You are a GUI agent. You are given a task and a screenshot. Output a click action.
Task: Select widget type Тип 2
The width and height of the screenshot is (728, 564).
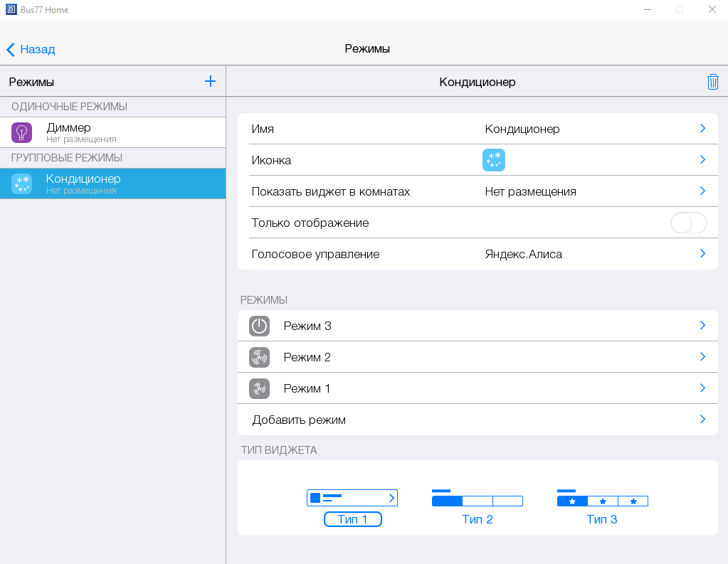pos(477,507)
